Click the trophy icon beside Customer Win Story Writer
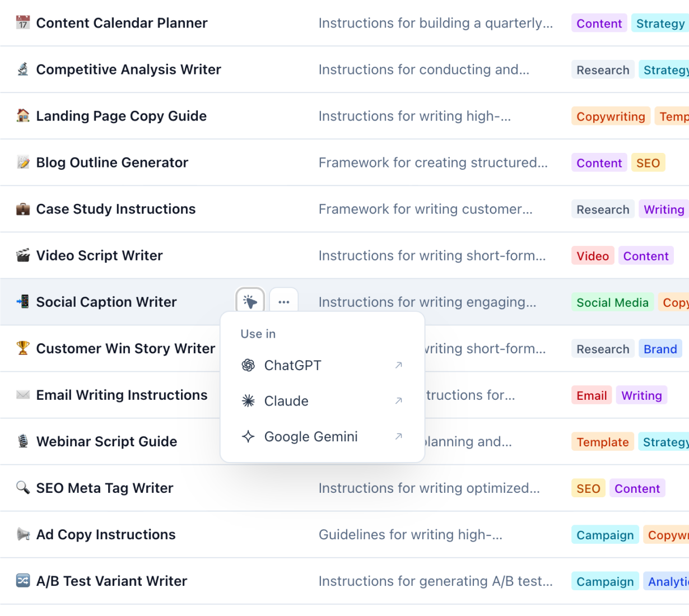The height and width of the screenshot is (616, 689). pos(22,348)
